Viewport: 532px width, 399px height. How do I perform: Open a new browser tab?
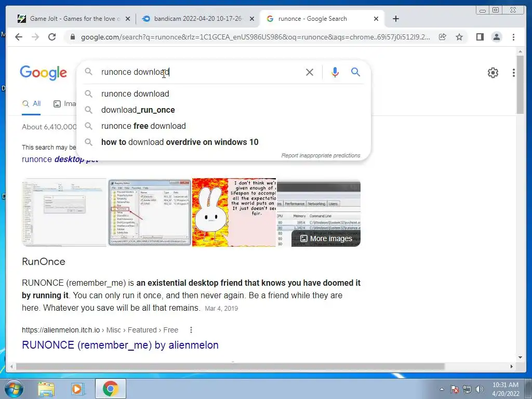tap(395, 19)
